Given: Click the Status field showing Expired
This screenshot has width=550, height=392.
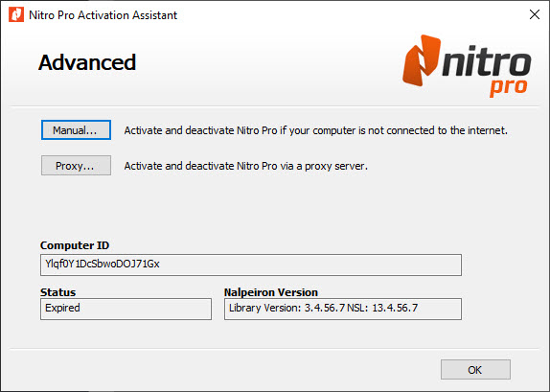Looking at the screenshot, I should 126,309.
